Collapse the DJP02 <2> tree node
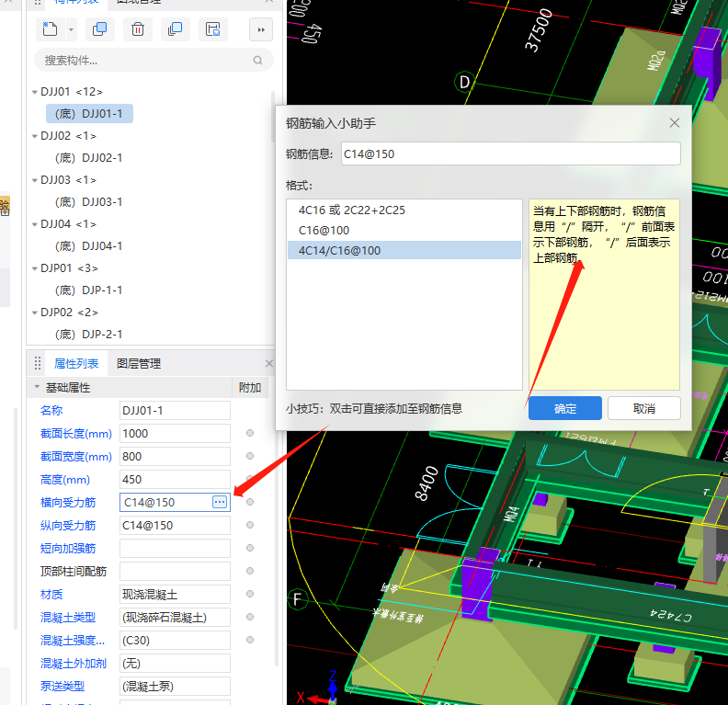Viewport: 728px width, 705px height. click(x=34, y=313)
